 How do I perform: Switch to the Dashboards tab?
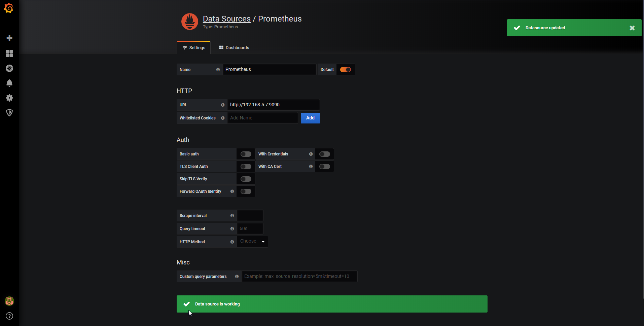(x=234, y=48)
